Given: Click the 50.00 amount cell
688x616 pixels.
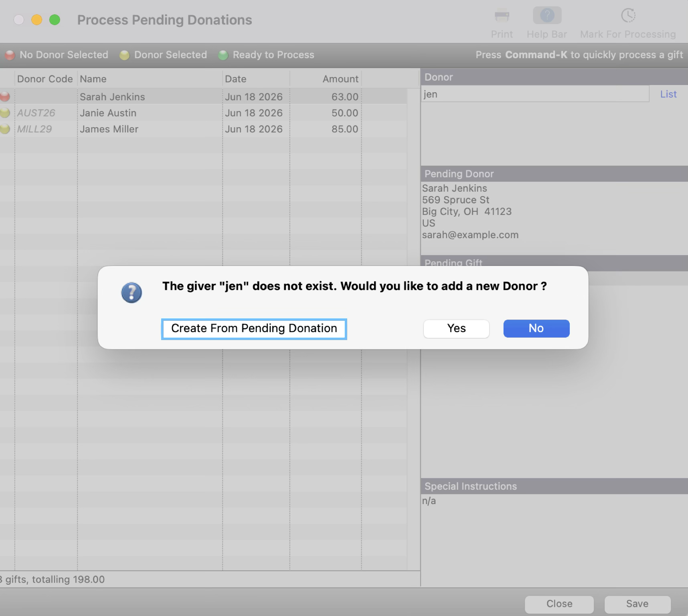Looking at the screenshot, I should [x=345, y=113].
